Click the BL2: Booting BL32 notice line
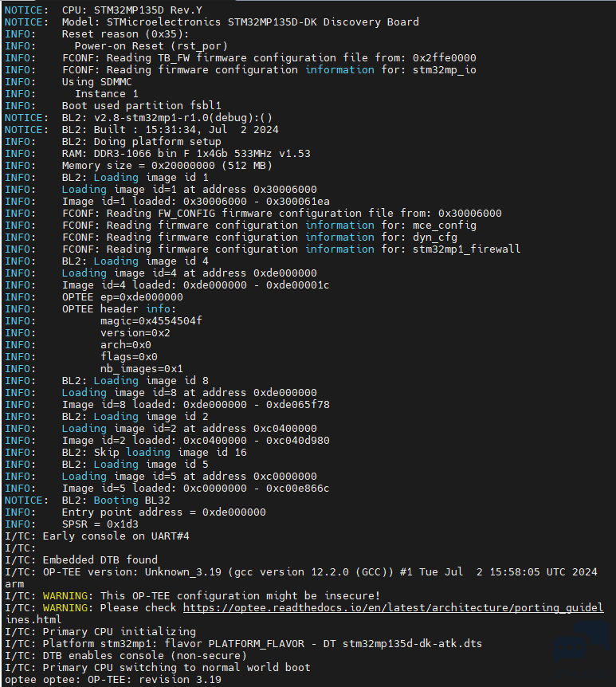This screenshot has height=687, width=616. [87, 501]
